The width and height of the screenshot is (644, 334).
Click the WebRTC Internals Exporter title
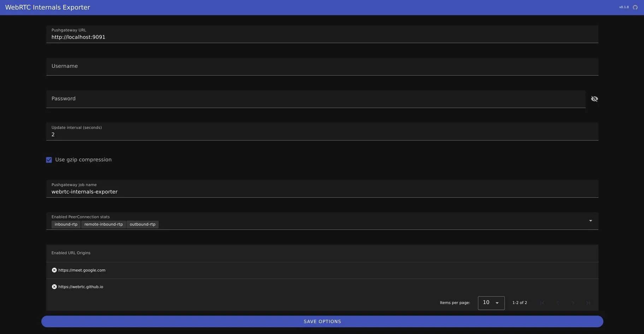pos(48,7)
